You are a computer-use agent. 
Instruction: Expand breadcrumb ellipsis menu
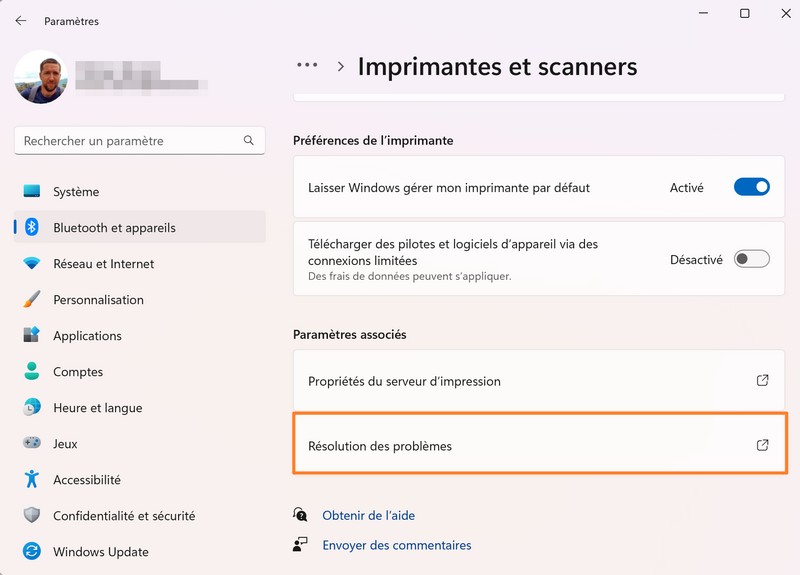[307, 65]
